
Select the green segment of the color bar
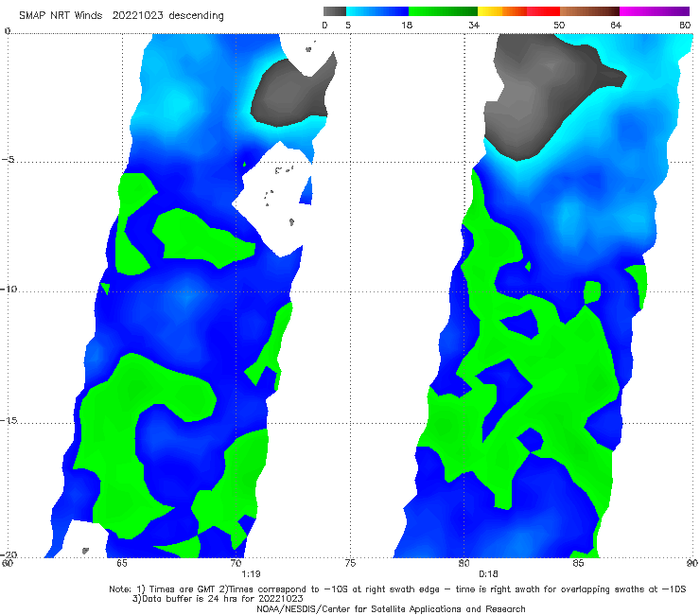click(443, 11)
